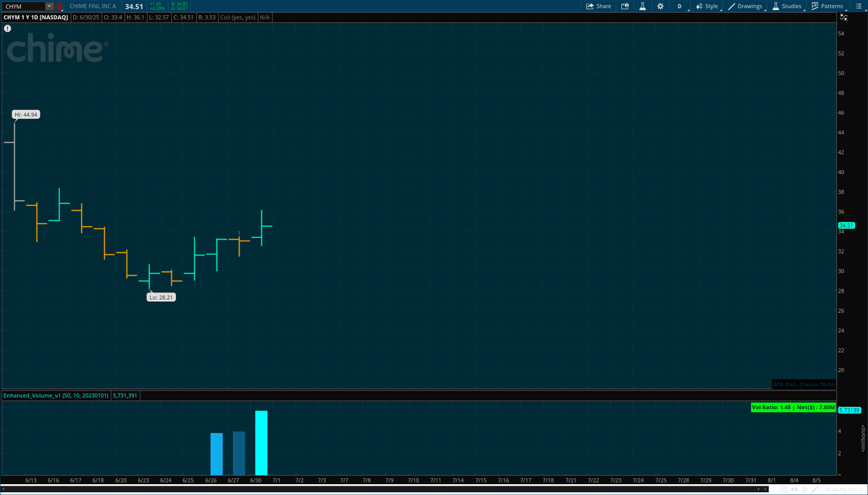Expand the symbol selector dropdown arrow
Screen dimensions: 868x495
(49, 7)
